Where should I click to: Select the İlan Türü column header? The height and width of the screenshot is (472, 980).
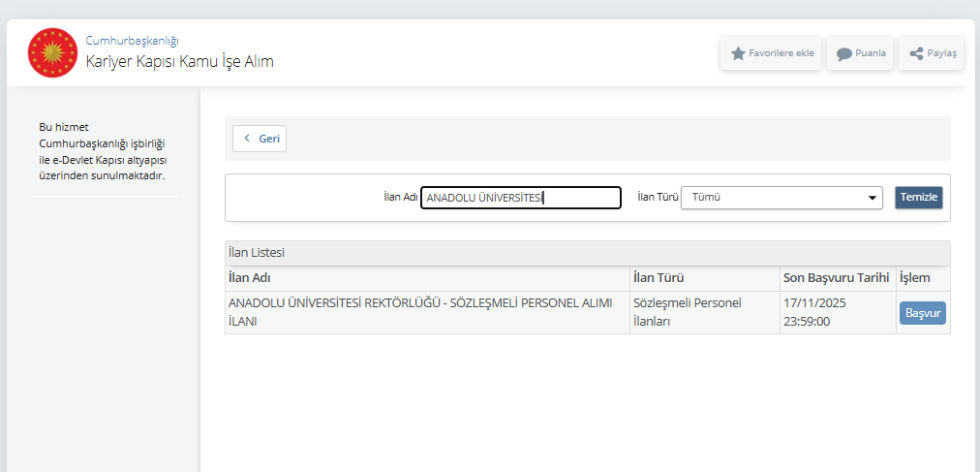click(x=658, y=278)
